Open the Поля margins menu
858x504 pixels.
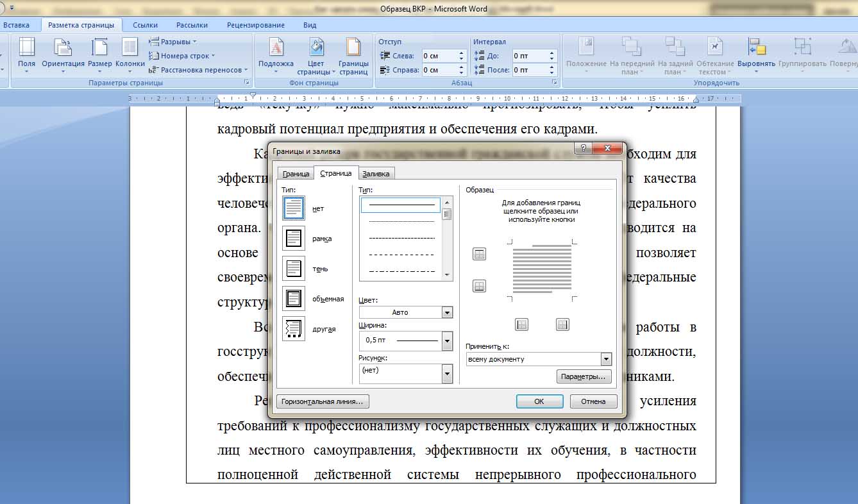click(26, 55)
